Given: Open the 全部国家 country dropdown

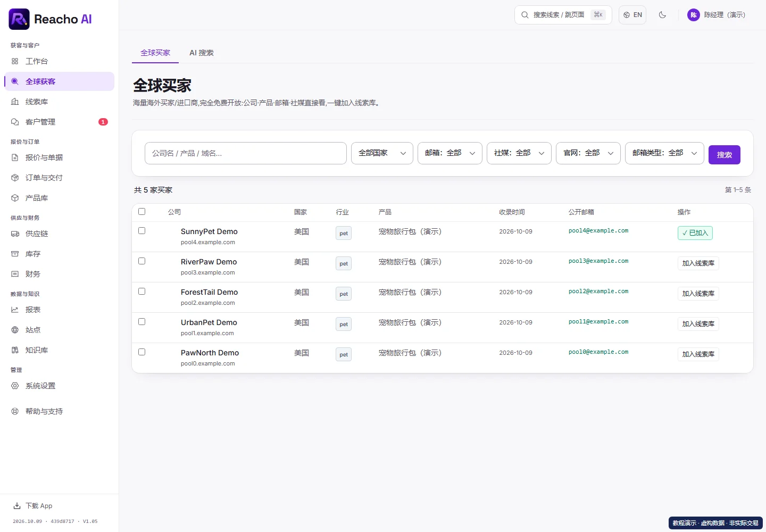Looking at the screenshot, I should pos(382,153).
